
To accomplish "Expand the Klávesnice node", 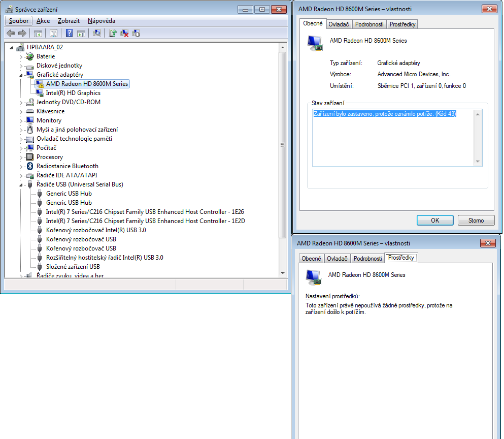I will 21,112.
